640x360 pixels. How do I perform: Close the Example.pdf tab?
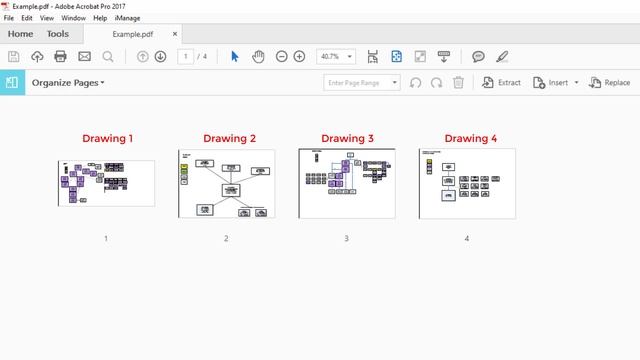pyautogui.click(x=175, y=34)
